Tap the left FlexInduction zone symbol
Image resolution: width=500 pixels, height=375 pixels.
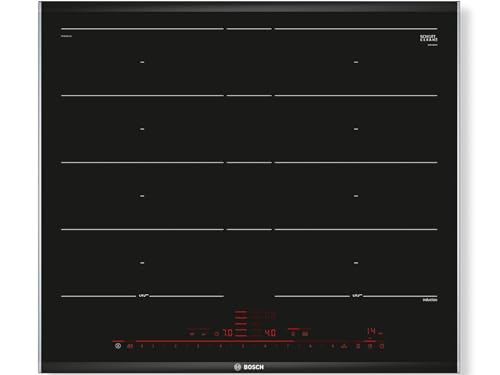[x=143, y=295]
